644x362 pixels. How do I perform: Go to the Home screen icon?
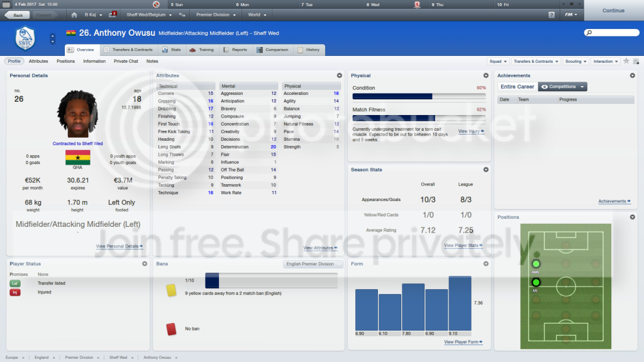74,15
